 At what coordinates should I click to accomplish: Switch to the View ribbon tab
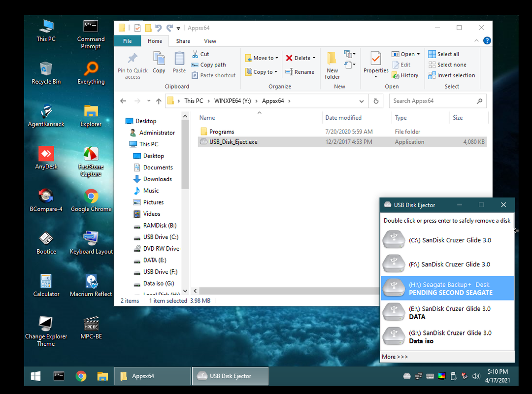click(210, 41)
